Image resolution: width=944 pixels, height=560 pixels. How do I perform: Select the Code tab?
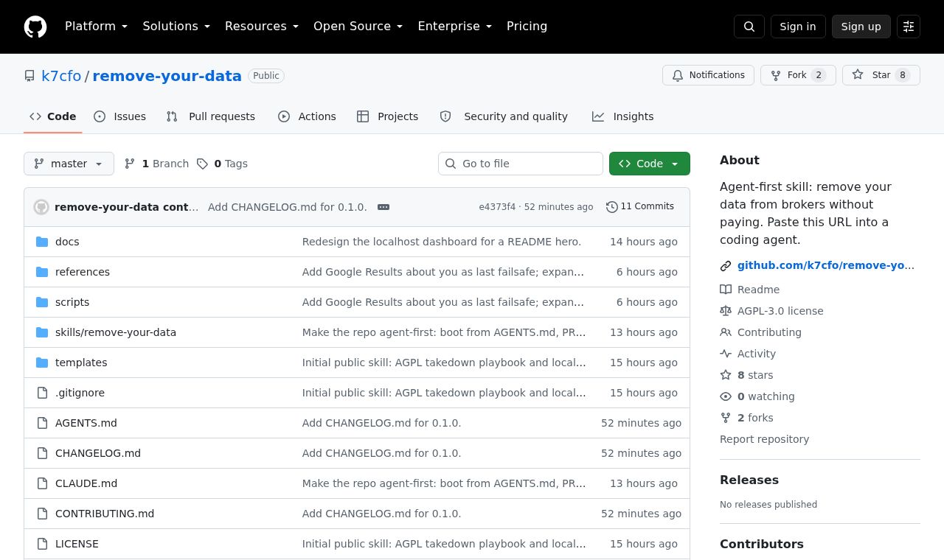tap(52, 116)
